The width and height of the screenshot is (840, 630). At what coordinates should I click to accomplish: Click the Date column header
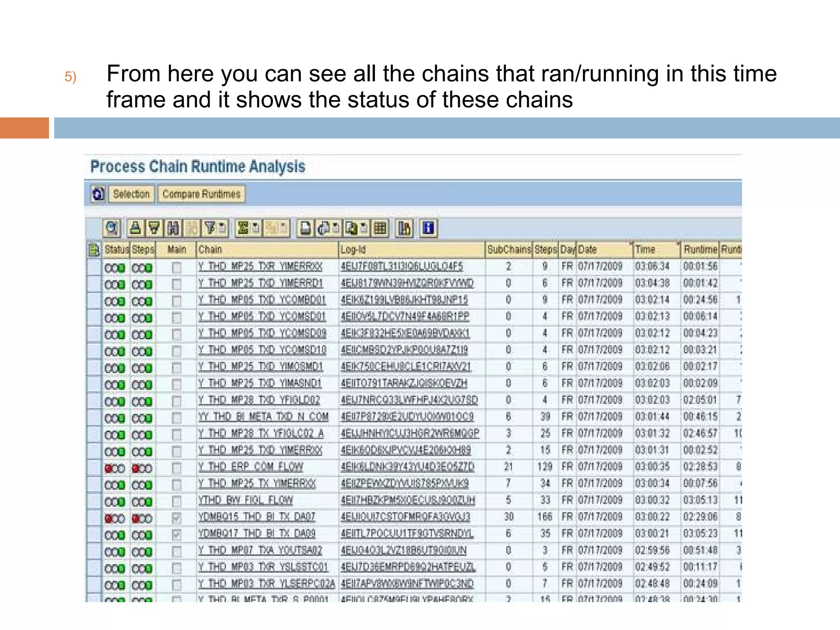(605, 249)
